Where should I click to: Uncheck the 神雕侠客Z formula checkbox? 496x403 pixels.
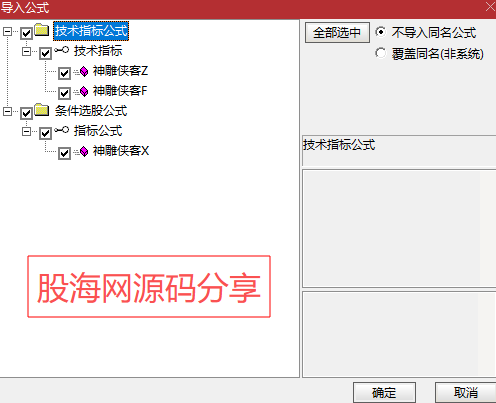[x=64, y=73]
